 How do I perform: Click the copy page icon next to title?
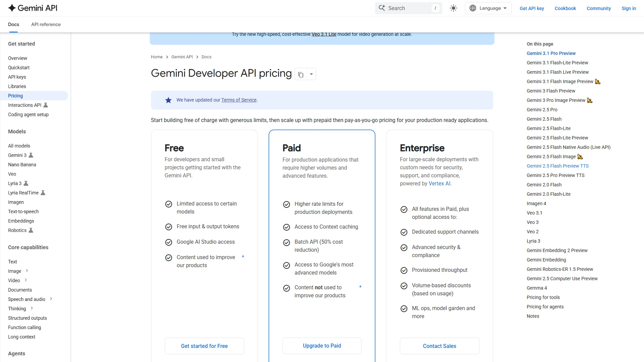coord(301,74)
